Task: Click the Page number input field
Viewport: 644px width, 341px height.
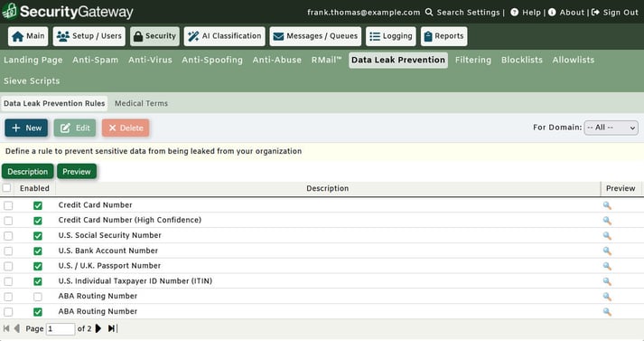Action: (61, 328)
